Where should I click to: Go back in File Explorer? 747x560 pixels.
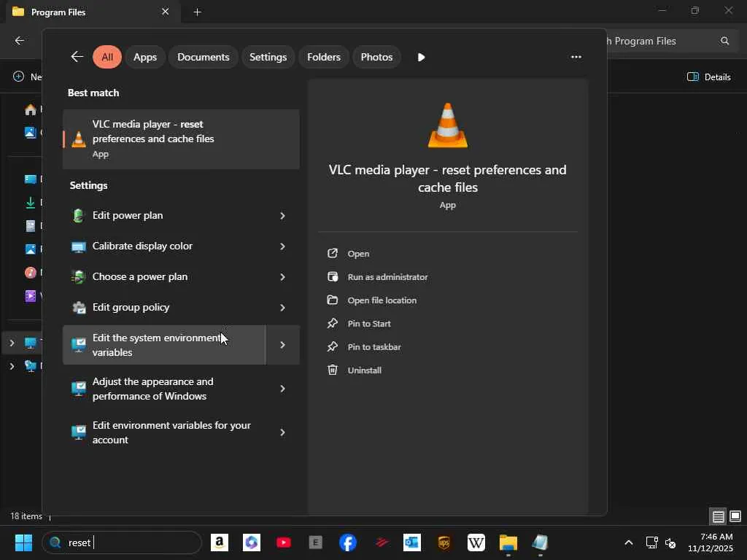tap(20, 41)
